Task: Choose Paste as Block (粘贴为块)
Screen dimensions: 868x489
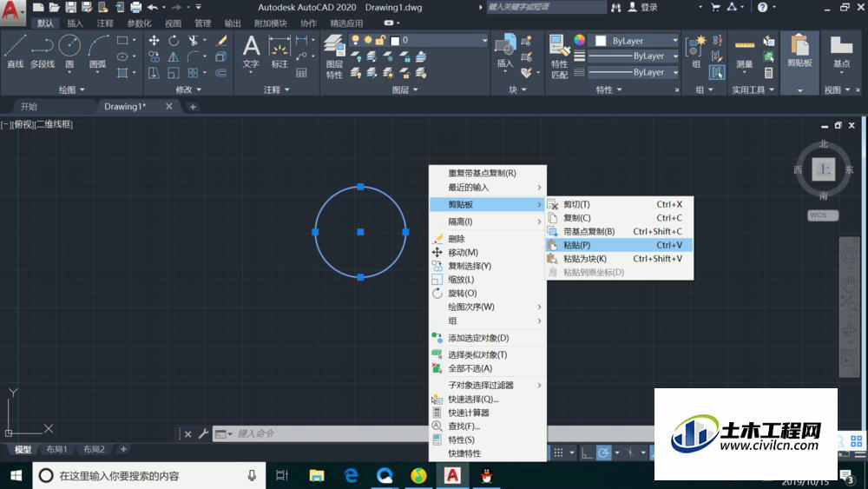Action: [x=620, y=259]
